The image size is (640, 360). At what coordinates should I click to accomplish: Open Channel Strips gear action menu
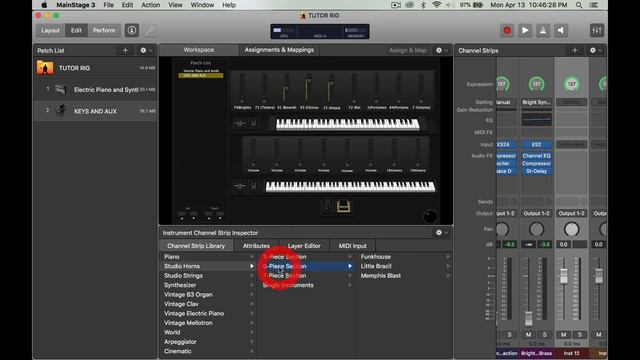595,51
